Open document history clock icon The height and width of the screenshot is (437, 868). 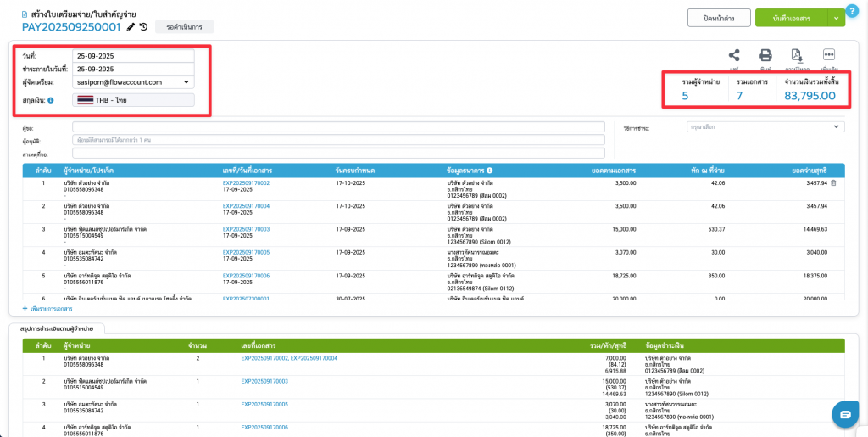pyautogui.click(x=144, y=27)
